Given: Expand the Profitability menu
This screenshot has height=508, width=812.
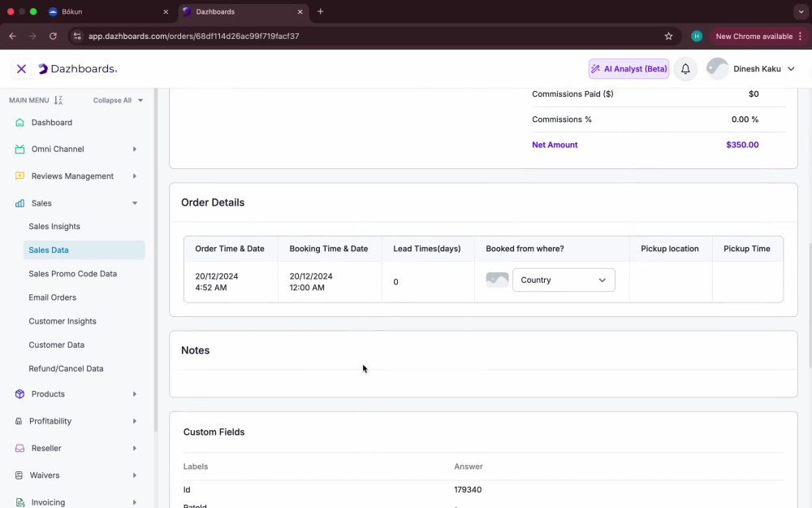Looking at the screenshot, I should tap(135, 421).
